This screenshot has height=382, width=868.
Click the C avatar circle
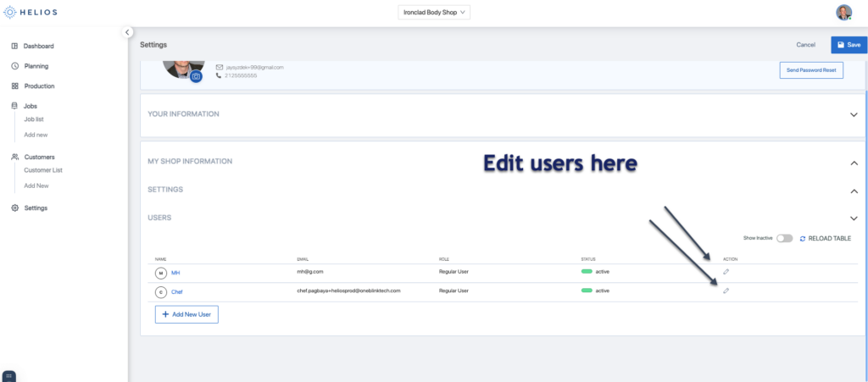tap(161, 292)
